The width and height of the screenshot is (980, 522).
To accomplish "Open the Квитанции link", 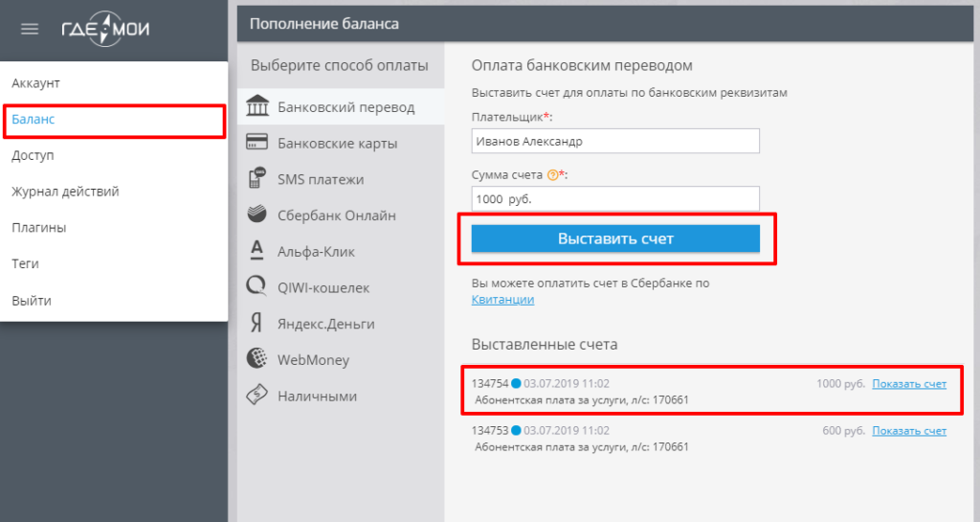I will point(502,300).
